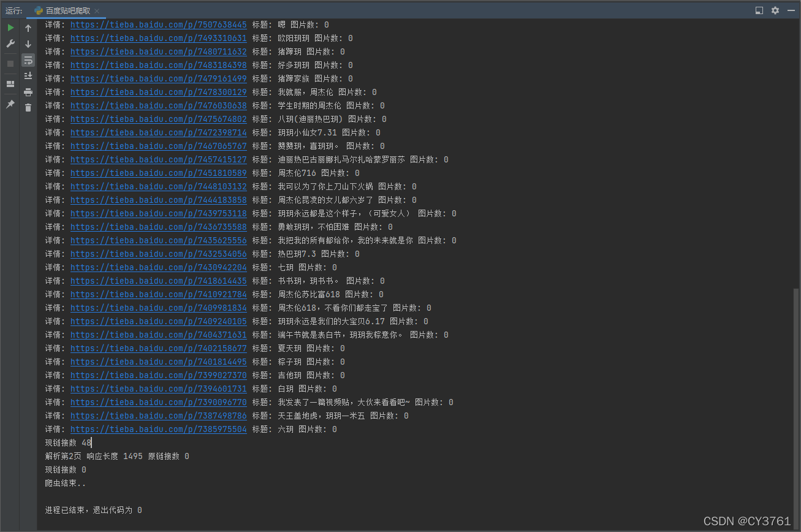Pin the run tab with the pin icon
The width and height of the screenshot is (801, 532).
10,105
